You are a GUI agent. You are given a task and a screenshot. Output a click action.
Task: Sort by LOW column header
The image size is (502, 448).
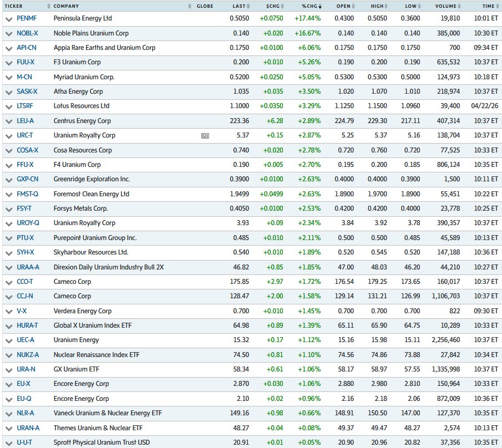(x=413, y=6)
